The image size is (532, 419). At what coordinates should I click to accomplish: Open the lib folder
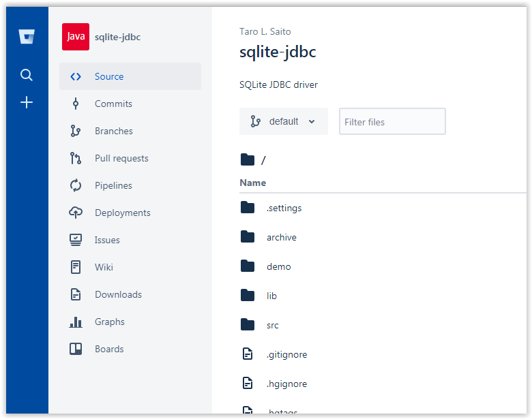pos(271,296)
